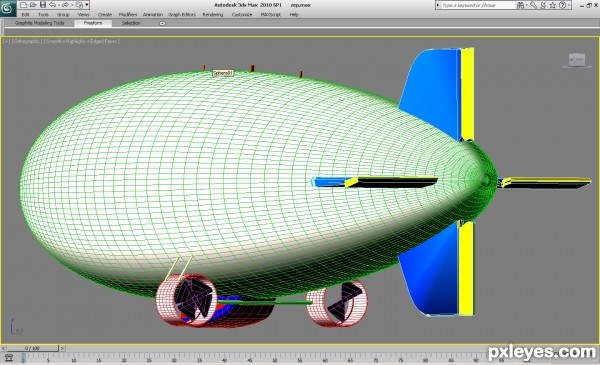Expand the ribbon minimize dropdown button
The height and width of the screenshot is (365, 600).
[162, 23]
